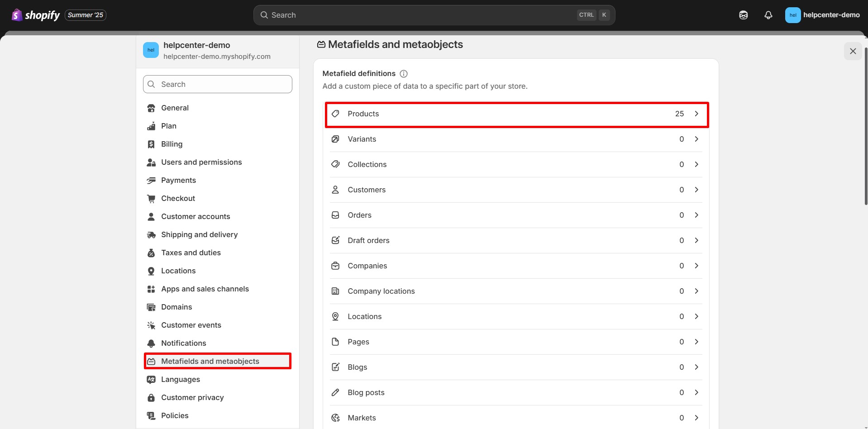The width and height of the screenshot is (868, 429).
Task: Focus the top Search bar
Action: pos(434,15)
